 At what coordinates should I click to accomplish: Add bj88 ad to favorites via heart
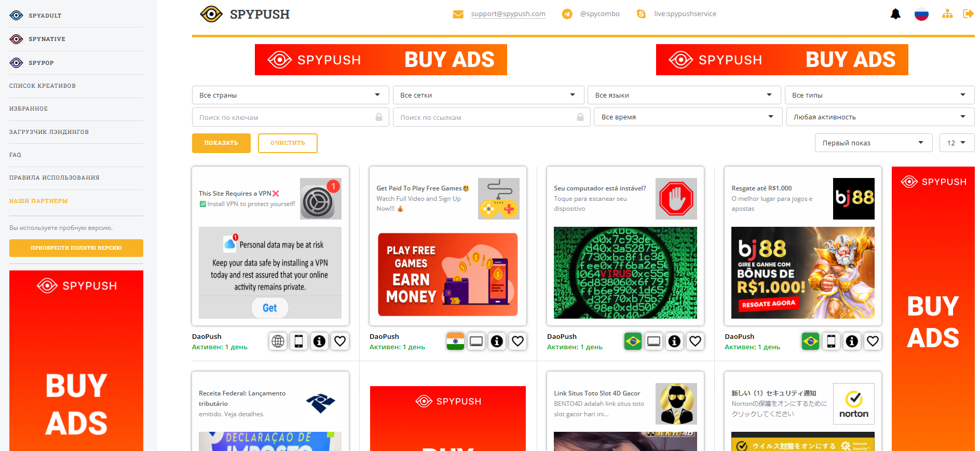[x=873, y=341]
